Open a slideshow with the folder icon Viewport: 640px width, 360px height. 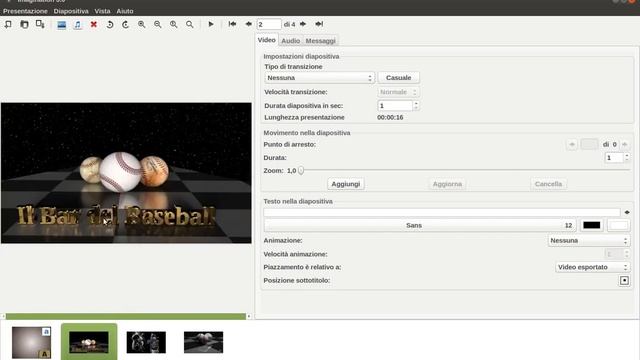pyautogui.click(x=24, y=24)
